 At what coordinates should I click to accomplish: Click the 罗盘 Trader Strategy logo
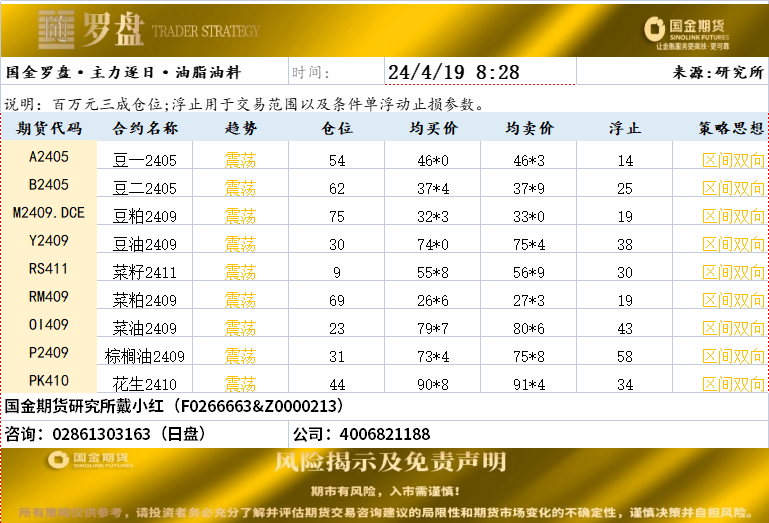coord(149,29)
